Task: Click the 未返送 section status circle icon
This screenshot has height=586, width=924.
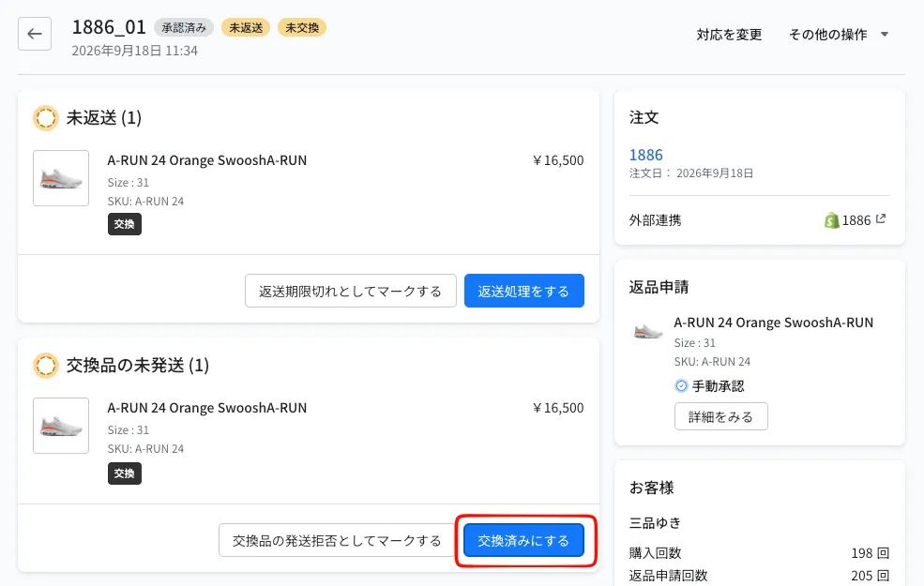Action: pyautogui.click(x=45, y=118)
